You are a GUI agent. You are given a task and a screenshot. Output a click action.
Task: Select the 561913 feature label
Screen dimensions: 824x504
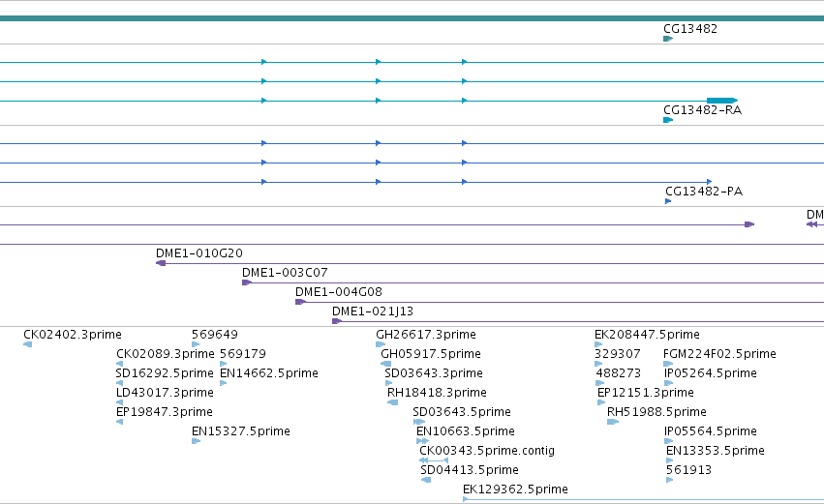click(x=688, y=470)
